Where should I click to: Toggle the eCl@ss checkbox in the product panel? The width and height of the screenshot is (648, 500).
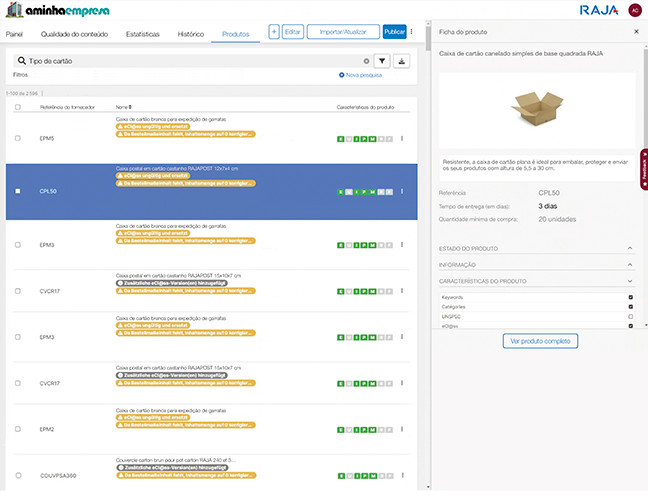tap(631, 326)
